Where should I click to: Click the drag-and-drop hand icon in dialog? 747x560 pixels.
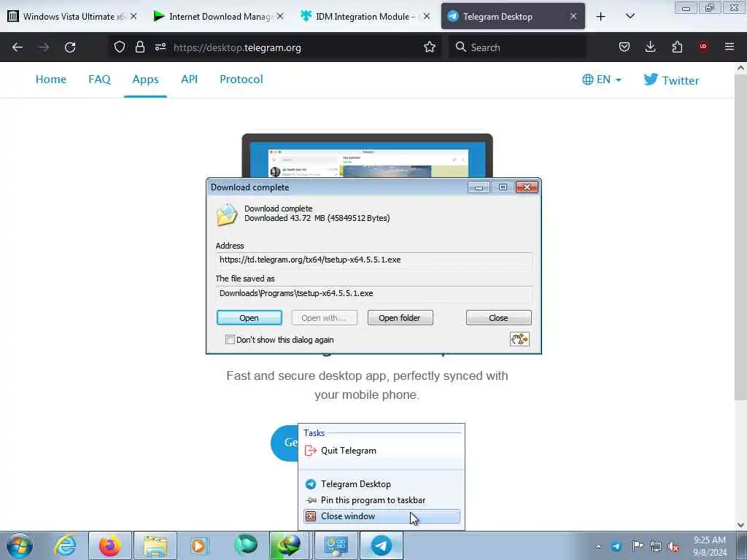(519, 339)
